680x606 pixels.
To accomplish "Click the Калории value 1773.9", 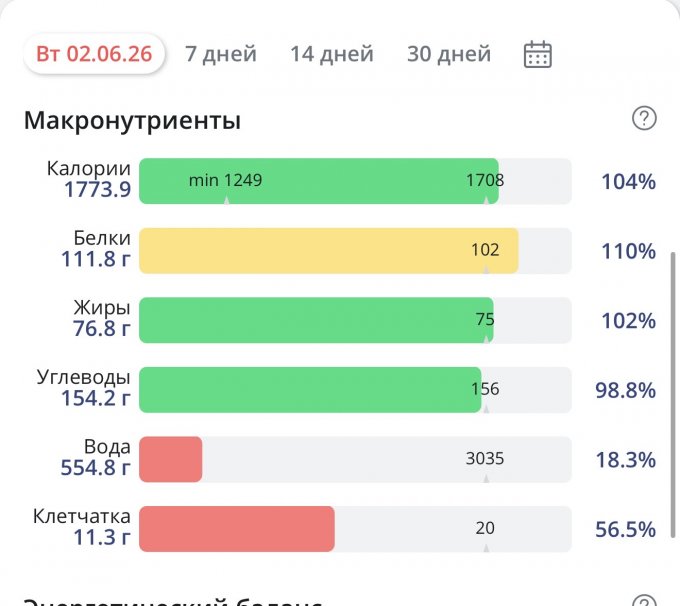I will pyautogui.click(x=98, y=190).
